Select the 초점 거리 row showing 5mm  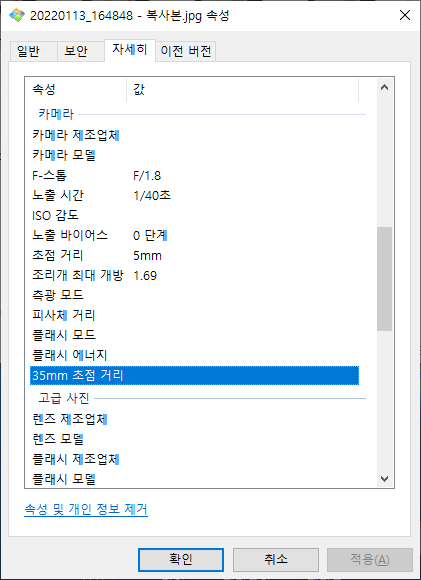[x=194, y=255]
